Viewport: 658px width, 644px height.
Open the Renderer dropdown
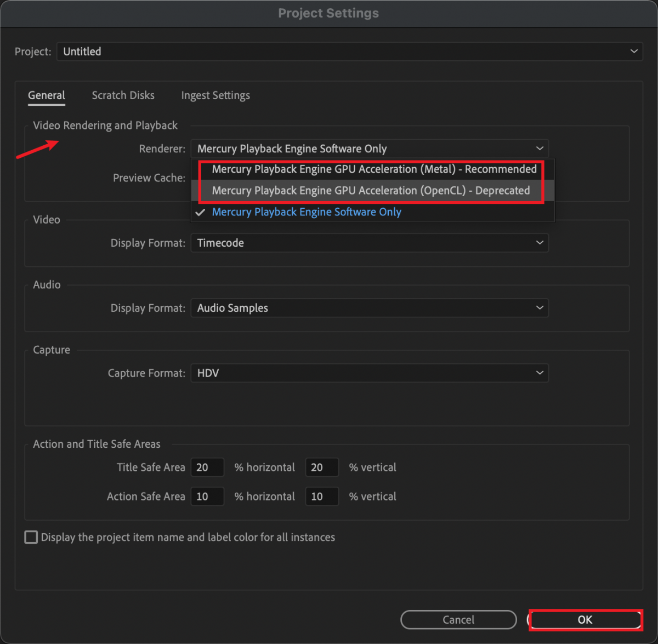click(x=540, y=149)
